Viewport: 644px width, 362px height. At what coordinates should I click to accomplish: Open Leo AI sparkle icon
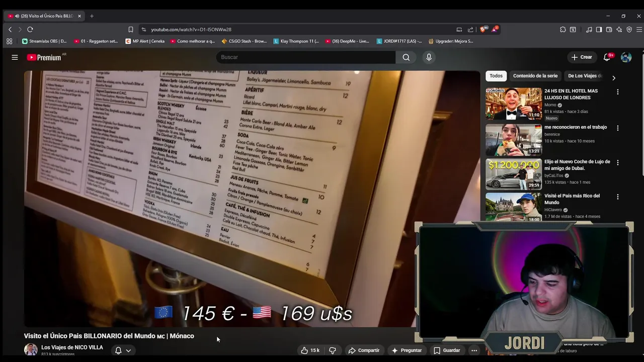pyautogui.click(x=619, y=30)
